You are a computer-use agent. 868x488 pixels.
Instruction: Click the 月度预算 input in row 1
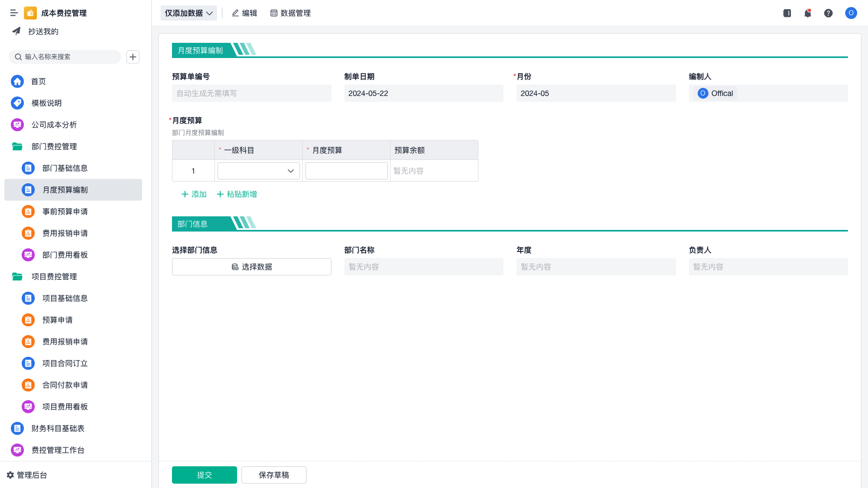pos(346,171)
